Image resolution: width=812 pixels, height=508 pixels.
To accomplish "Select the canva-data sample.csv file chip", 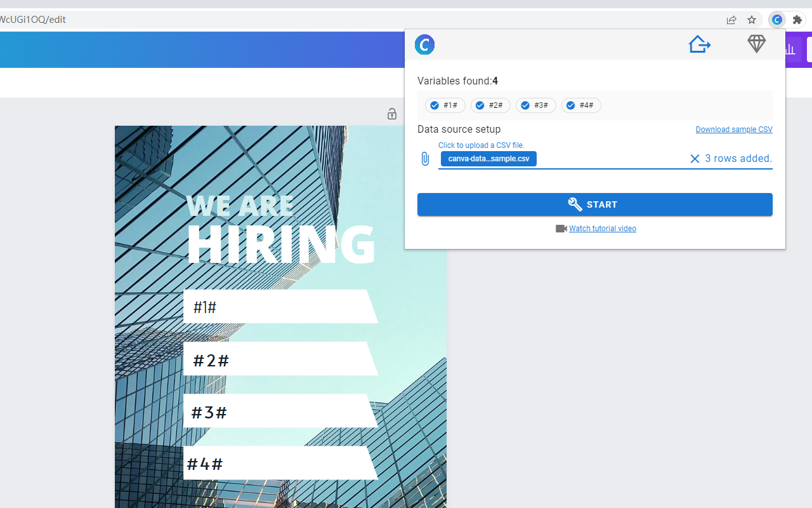I will click(488, 158).
